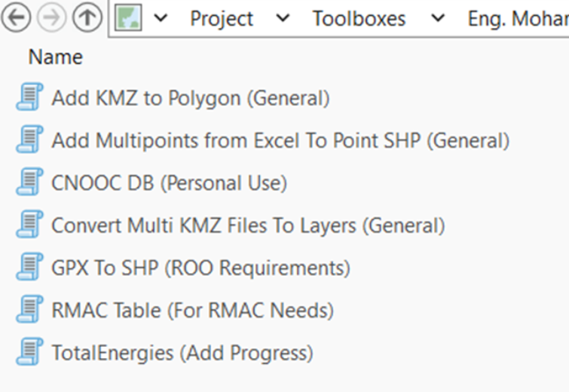This screenshot has height=392, width=569.
Task: Select the CNOOC DB (Personal Use) script
Action: click(x=170, y=182)
